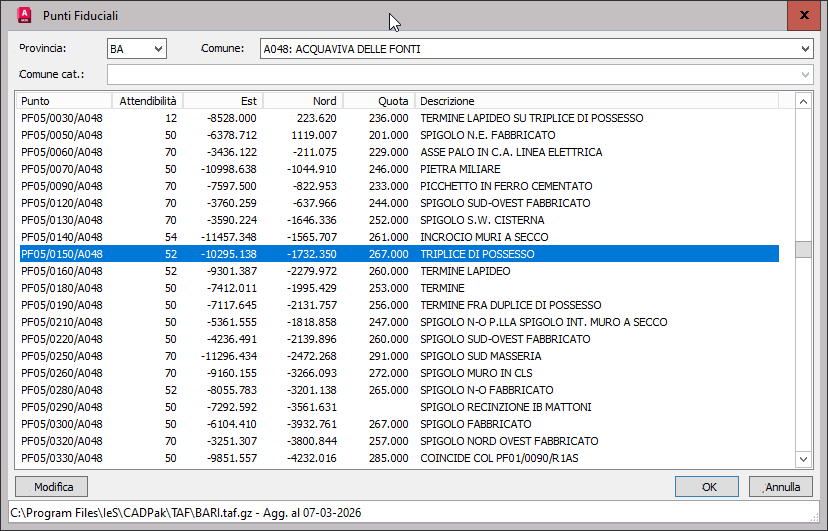Click the list scrollbar up arrow
Image resolution: width=828 pixels, height=531 pixels.
803,101
